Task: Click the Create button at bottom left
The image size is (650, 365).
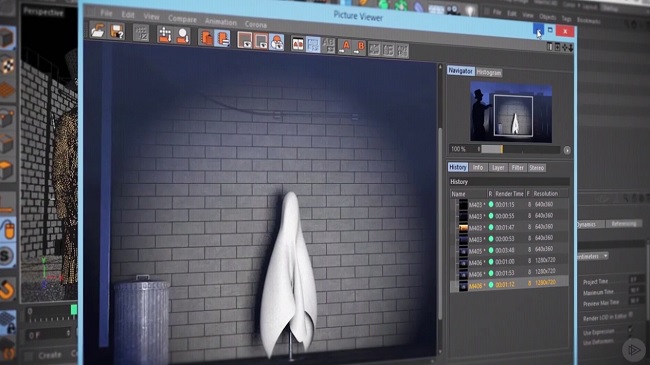Action: [x=50, y=355]
